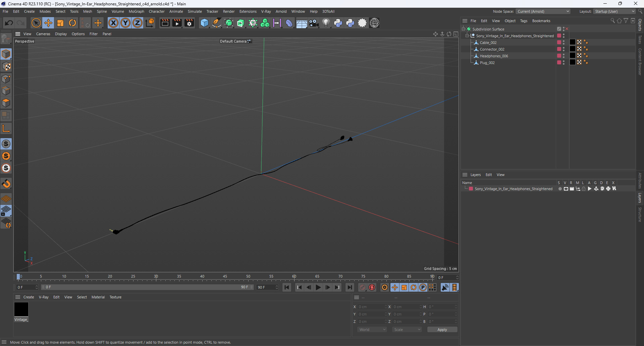
Task: Open the MoGraph menu
Action: click(137, 11)
